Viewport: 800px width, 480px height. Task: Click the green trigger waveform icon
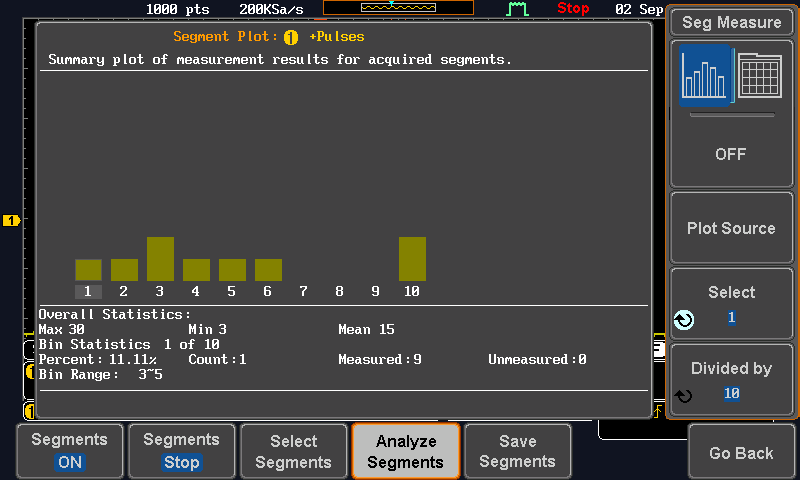[518, 9]
